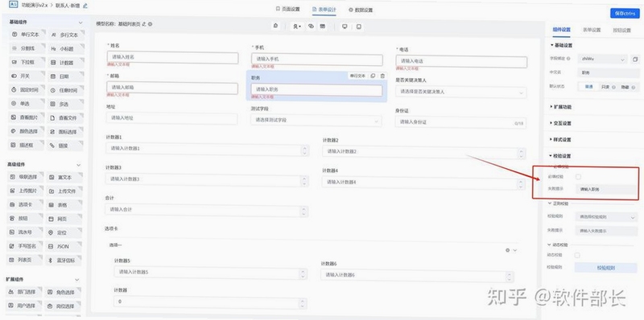
Task: Select the 分割线 divider component
Action: (27, 48)
